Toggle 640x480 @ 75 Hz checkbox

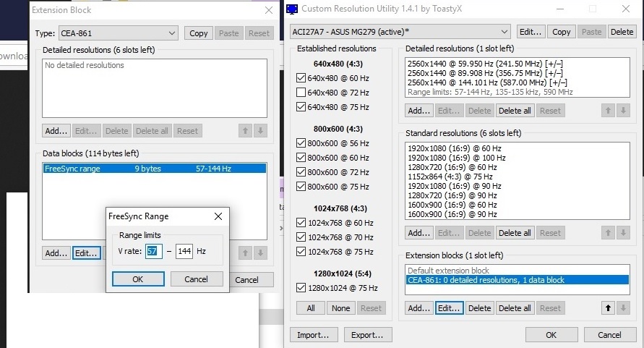click(x=301, y=107)
